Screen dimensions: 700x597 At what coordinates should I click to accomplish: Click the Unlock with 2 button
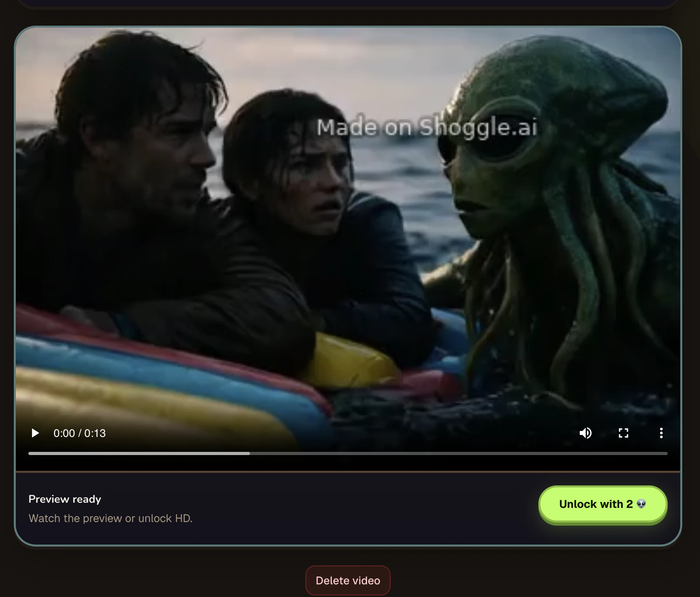(x=603, y=504)
